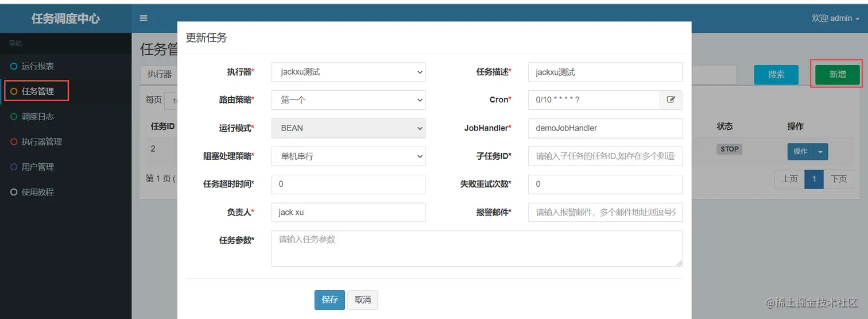Go to previous page with 上页
Viewport: 868px width, 319px height.
tap(789, 179)
